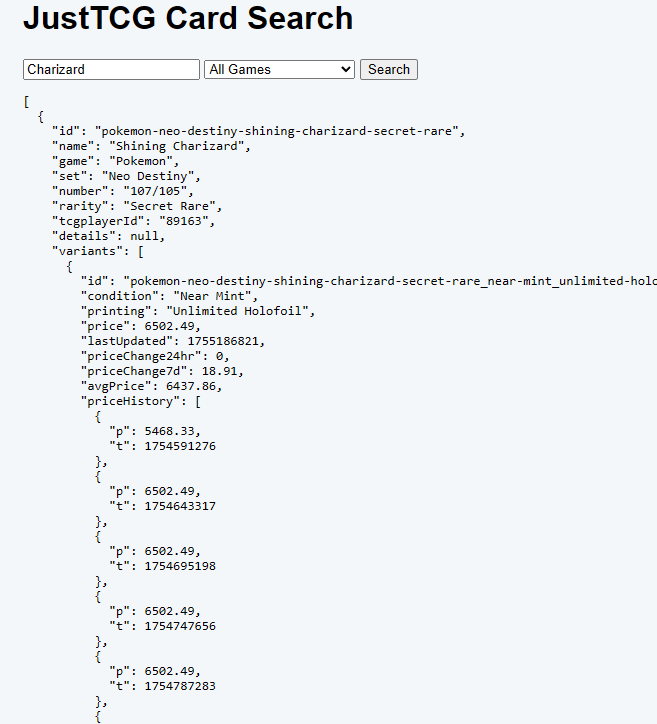Screen dimensions: 657x724
Task: Click the timestamp 1754591276
Action: pyautogui.click(x=180, y=446)
